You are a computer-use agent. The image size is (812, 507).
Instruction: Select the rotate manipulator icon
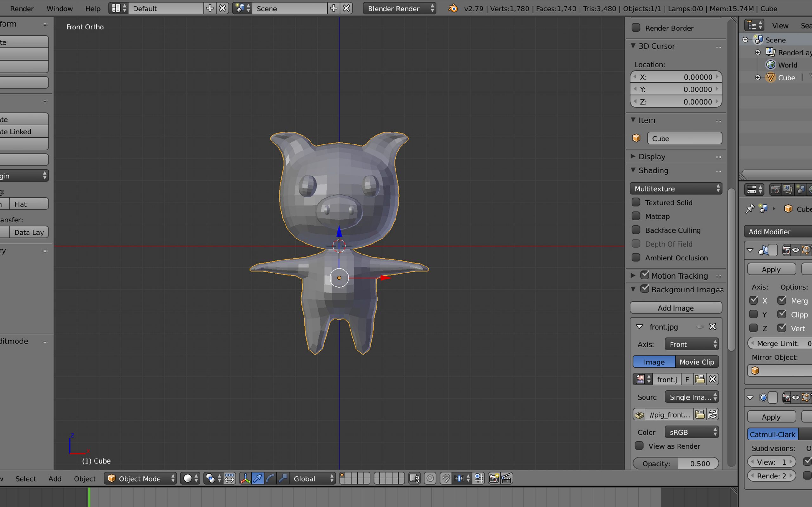coord(271,478)
